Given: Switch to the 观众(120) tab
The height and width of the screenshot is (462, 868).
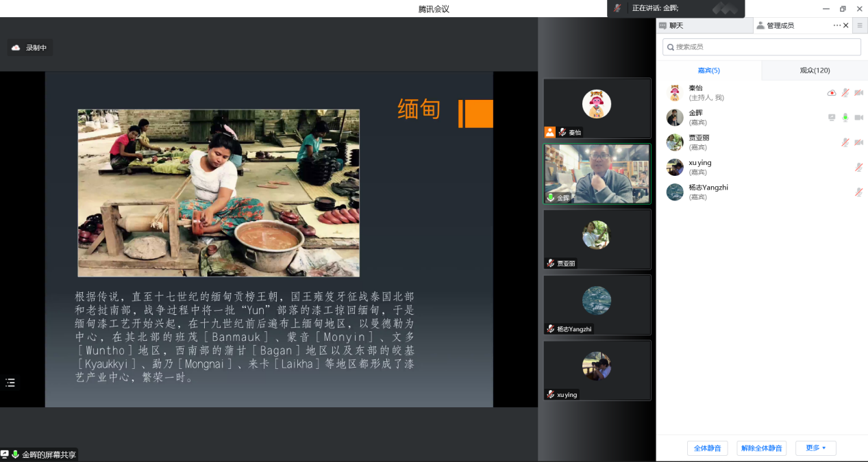Looking at the screenshot, I should click(815, 70).
